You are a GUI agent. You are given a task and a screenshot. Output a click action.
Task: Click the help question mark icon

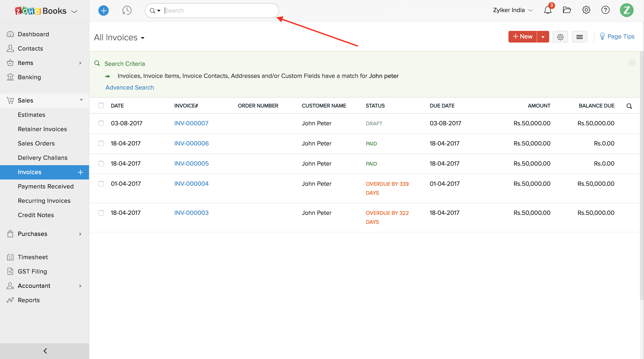605,10
